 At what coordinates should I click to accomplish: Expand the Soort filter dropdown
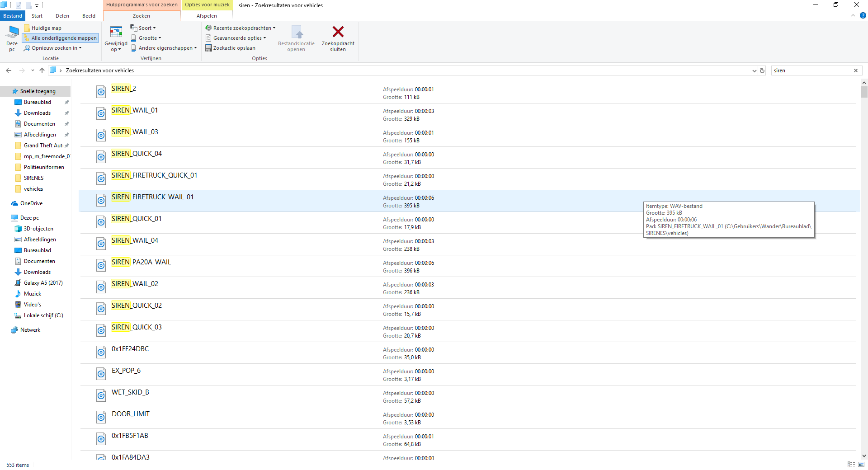(143, 28)
